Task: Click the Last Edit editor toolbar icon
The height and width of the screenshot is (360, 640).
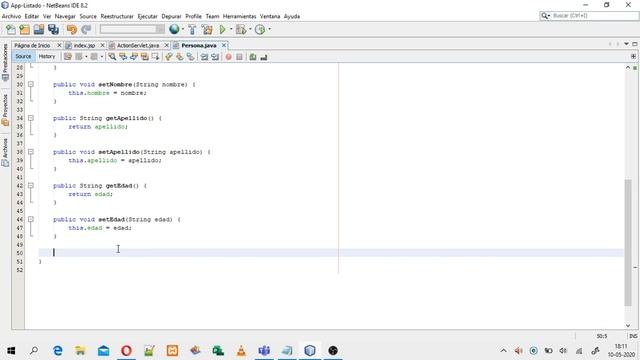Action: (68, 57)
